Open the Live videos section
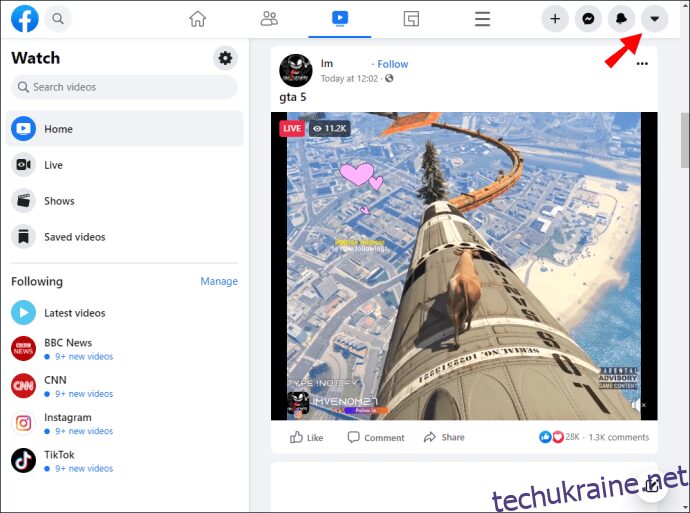The image size is (690, 513). tap(124, 165)
